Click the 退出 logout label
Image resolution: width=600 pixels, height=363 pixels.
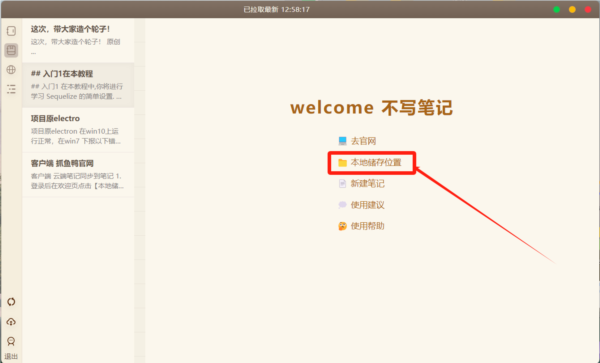(11, 356)
